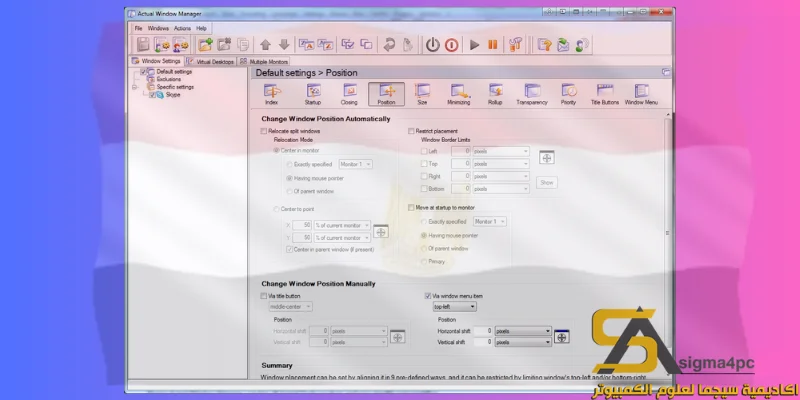This screenshot has width=800, height=400.
Task: Select Exclusions in settings tree
Action: (x=168, y=80)
